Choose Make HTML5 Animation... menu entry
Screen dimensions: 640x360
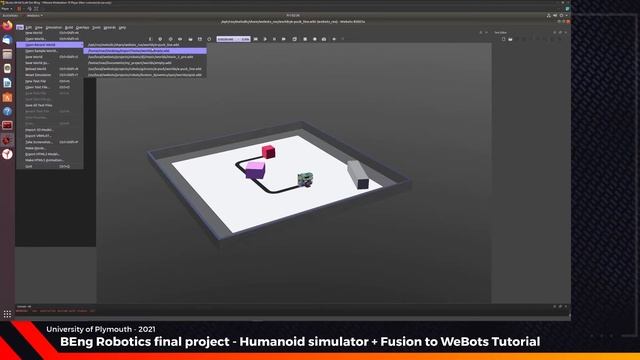click(50, 160)
